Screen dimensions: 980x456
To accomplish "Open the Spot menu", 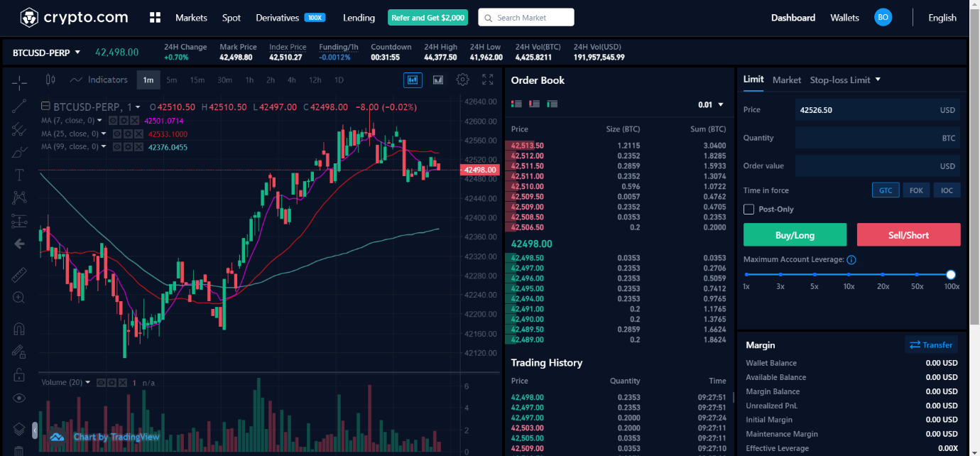I will coord(232,18).
